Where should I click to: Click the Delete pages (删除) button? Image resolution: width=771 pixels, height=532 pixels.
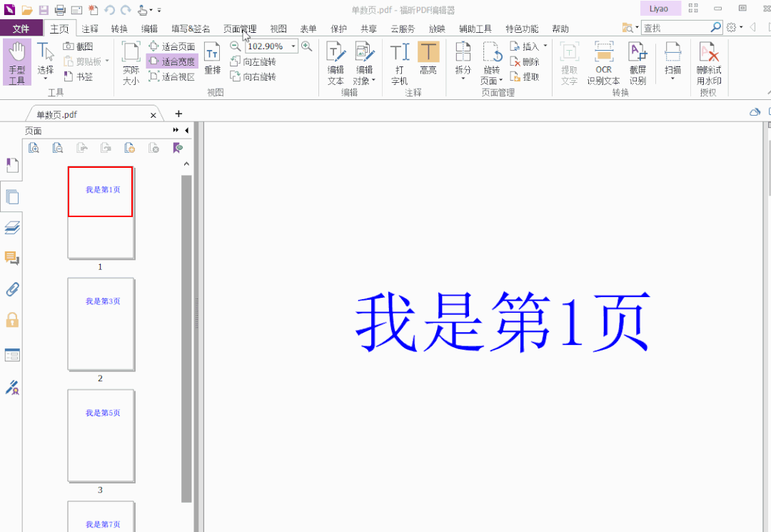point(525,61)
